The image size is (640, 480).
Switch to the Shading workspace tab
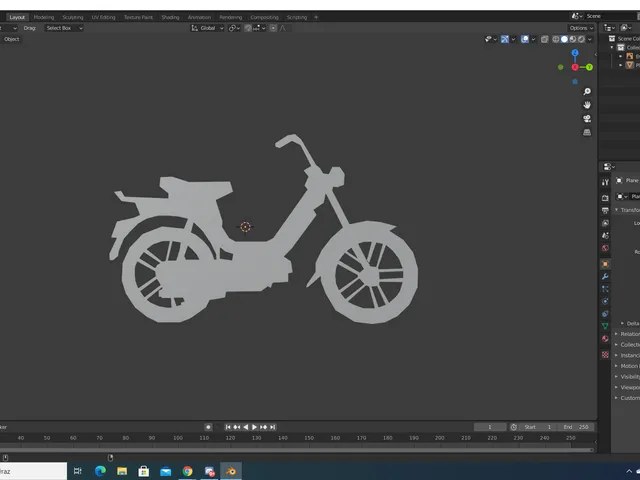coord(170,17)
